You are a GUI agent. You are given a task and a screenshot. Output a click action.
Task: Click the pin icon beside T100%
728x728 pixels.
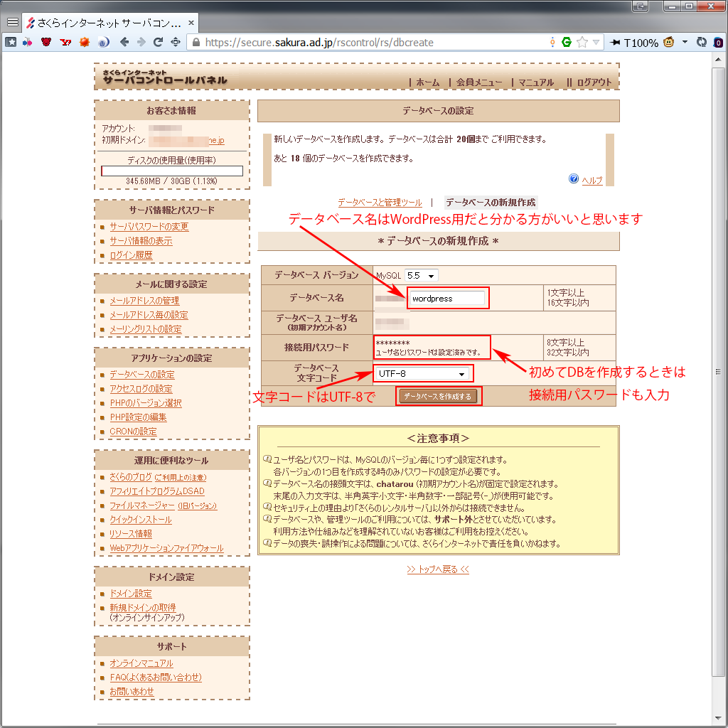tap(615, 43)
